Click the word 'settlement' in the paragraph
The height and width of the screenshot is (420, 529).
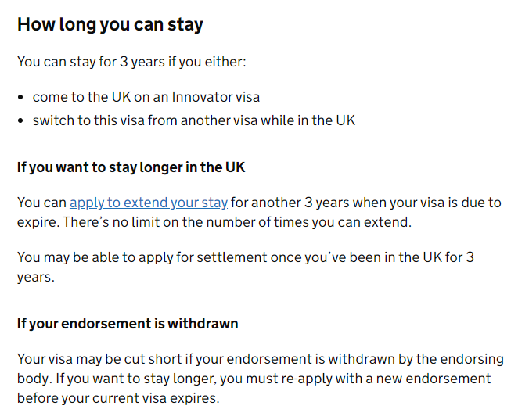coord(232,257)
